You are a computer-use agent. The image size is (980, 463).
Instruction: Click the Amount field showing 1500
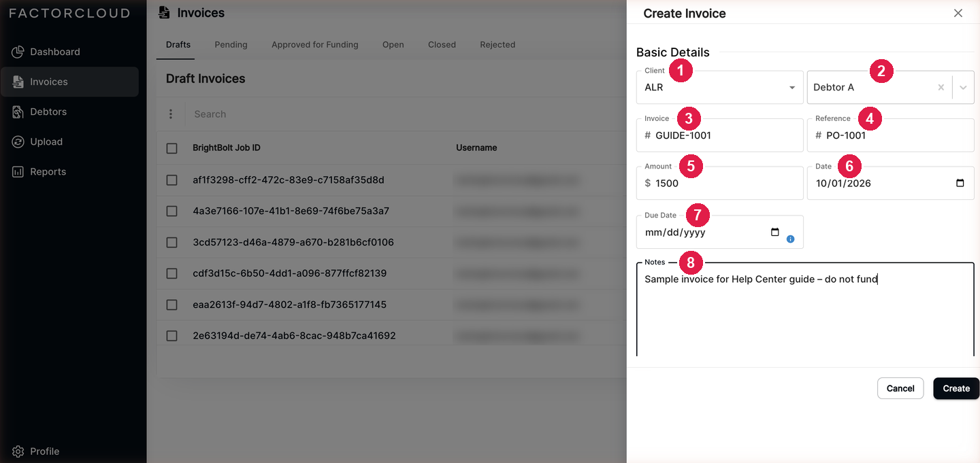tap(720, 183)
